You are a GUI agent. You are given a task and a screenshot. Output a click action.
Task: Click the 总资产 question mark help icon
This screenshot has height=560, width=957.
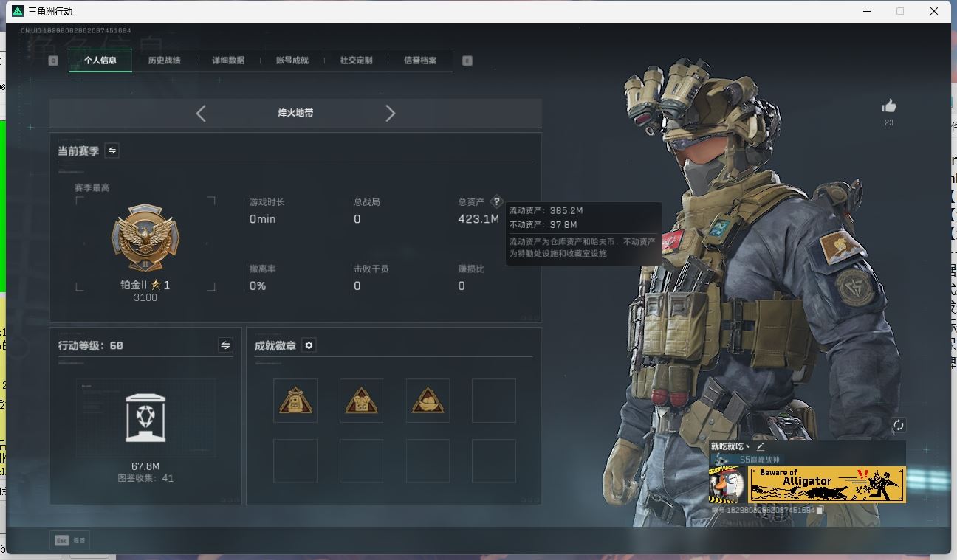496,201
